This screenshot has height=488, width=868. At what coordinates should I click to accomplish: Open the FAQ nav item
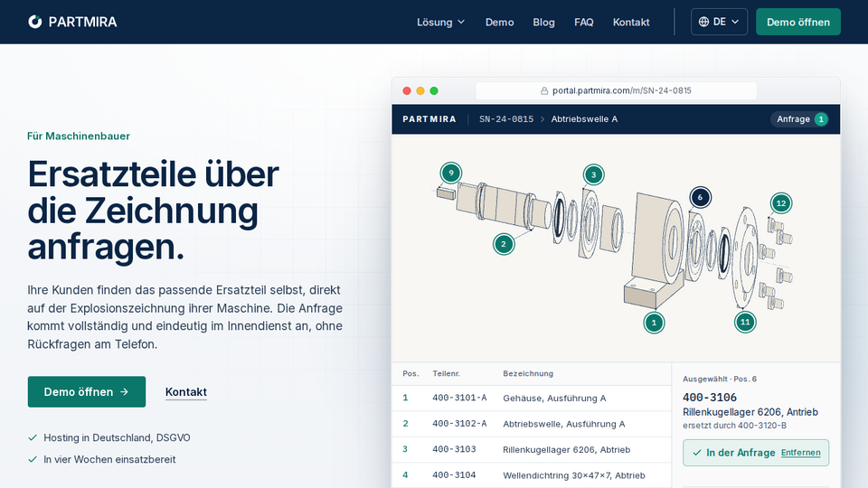click(x=583, y=22)
